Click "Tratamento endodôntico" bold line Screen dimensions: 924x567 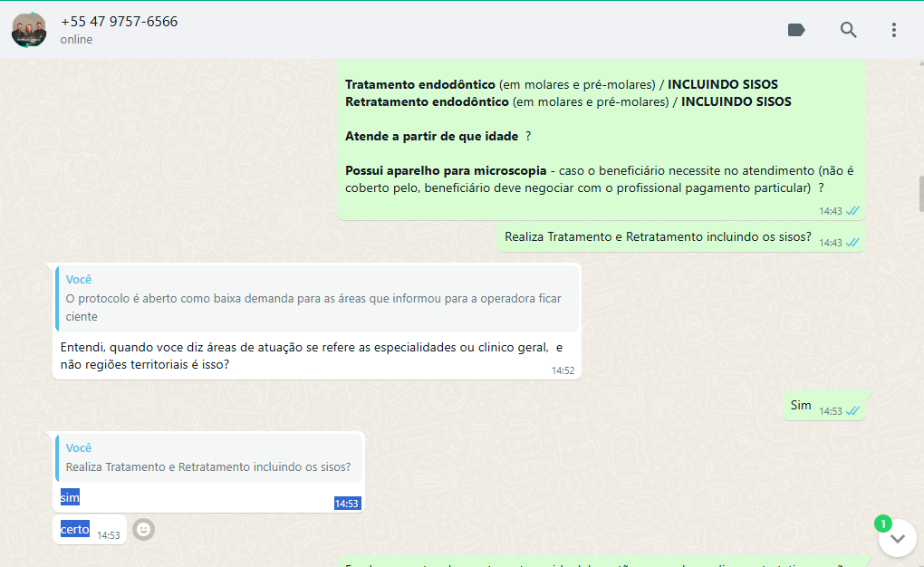click(420, 85)
